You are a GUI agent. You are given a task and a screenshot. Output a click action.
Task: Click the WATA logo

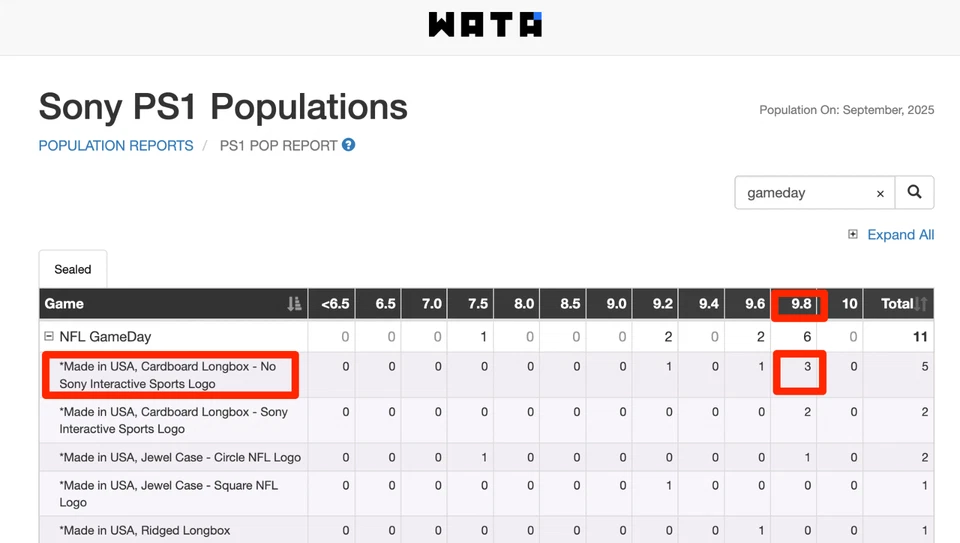[x=485, y=25]
